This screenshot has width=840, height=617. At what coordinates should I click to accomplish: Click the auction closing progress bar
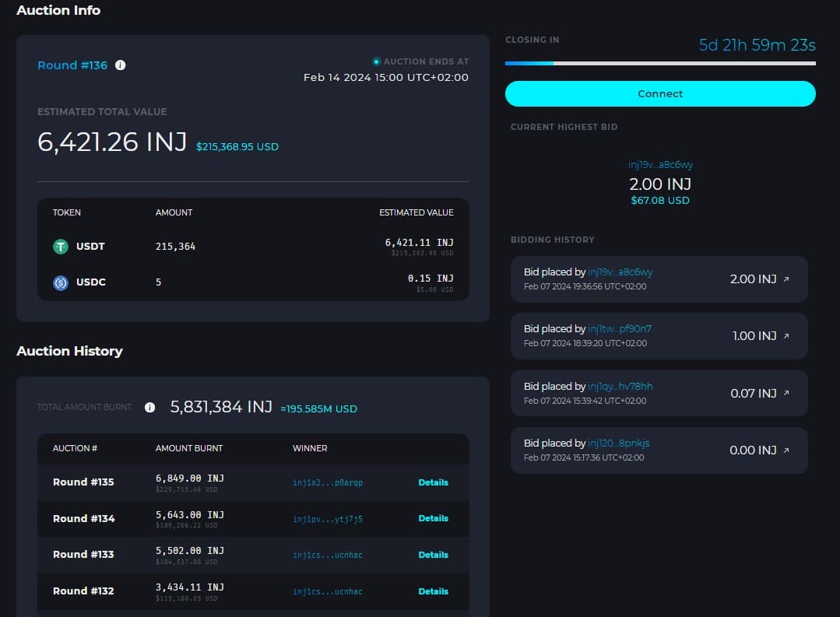pos(660,63)
